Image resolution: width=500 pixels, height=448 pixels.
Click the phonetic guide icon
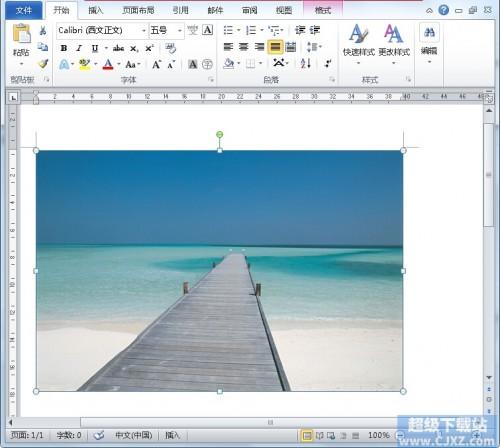tap(192, 30)
